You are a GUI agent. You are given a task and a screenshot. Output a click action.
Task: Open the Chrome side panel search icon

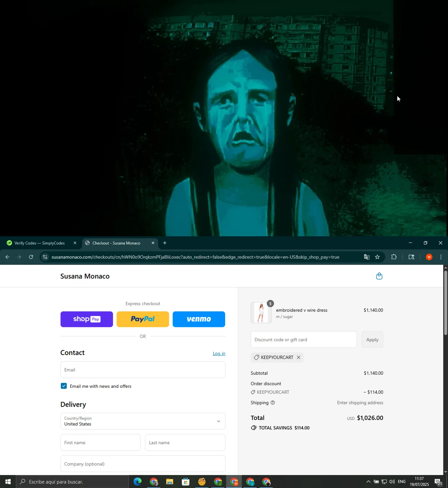[x=411, y=257]
